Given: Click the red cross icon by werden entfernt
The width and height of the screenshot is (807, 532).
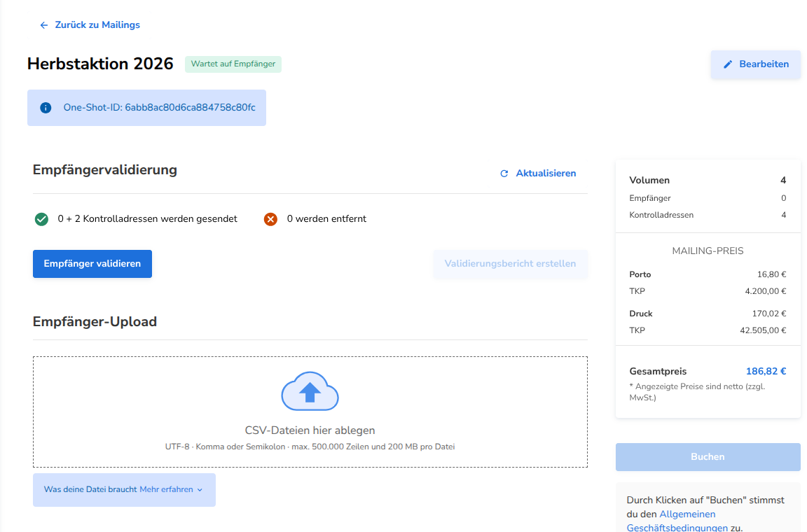Looking at the screenshot, I should pyautogui.click(x=270, y=219).
